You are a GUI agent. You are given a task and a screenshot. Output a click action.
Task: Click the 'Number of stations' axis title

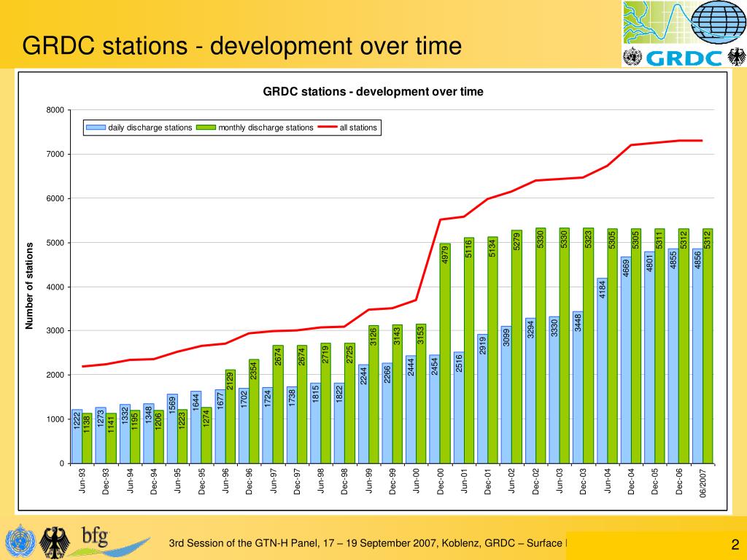point(30,286)
